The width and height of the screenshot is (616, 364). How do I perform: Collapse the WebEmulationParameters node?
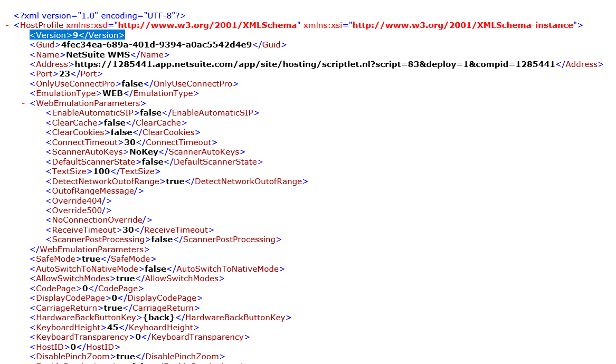23,103
